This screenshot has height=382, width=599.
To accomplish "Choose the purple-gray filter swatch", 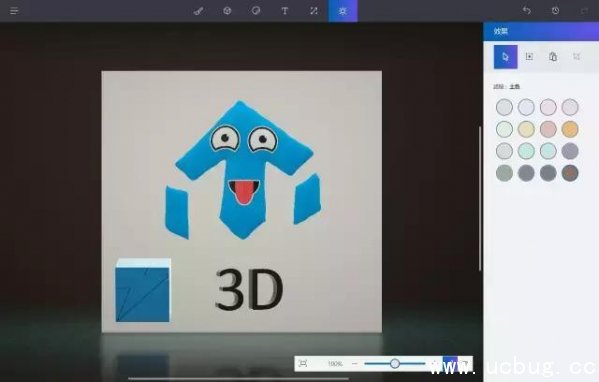I will tap(570, 151).
